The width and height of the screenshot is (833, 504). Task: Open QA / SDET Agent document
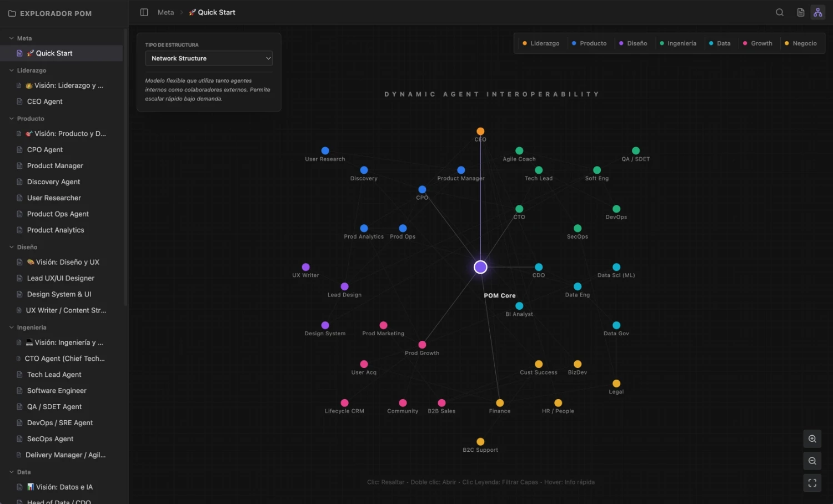(x=61, y=407)
